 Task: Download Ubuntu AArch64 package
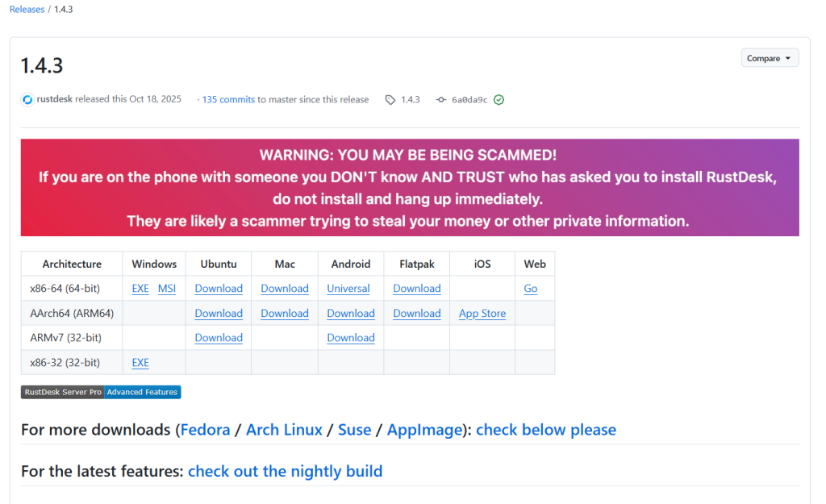[219, 314]
